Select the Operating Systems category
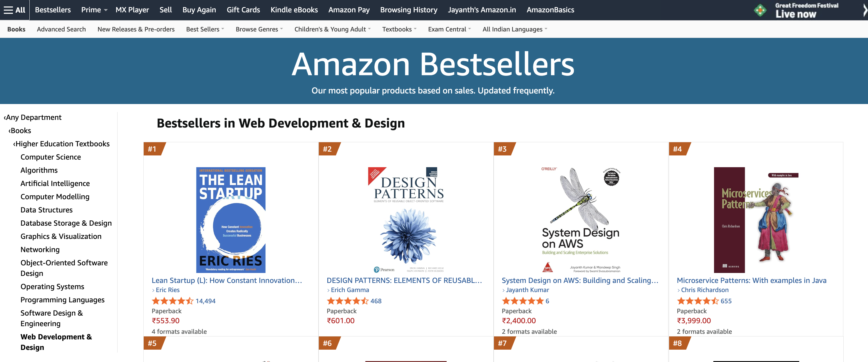The height and width of the screenshot is (362, 868). [x=52, y=286]
